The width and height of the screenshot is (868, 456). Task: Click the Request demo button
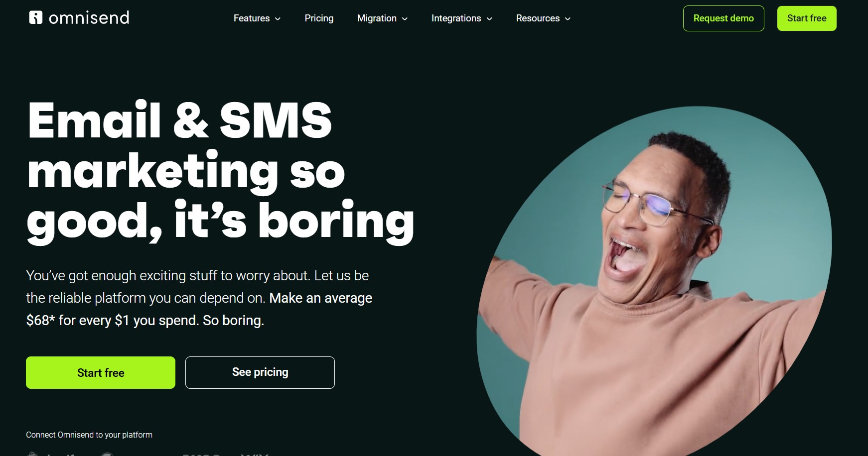(723, 18)
